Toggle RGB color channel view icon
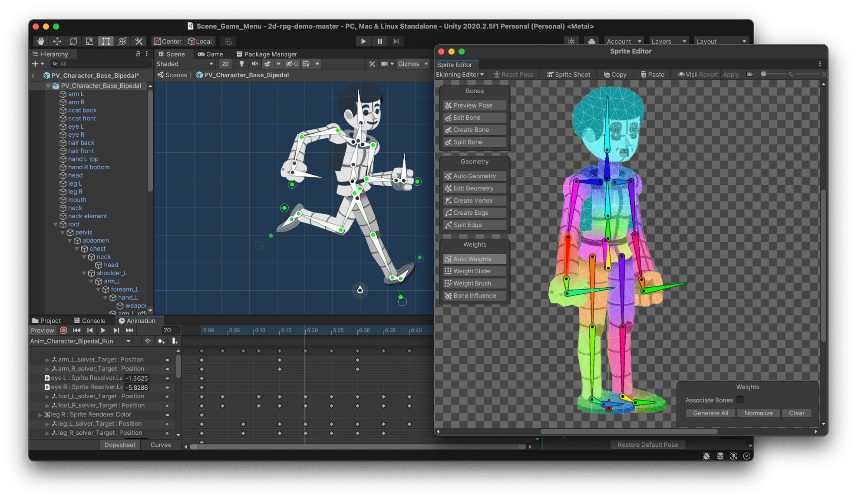 [x=749, y=75]
